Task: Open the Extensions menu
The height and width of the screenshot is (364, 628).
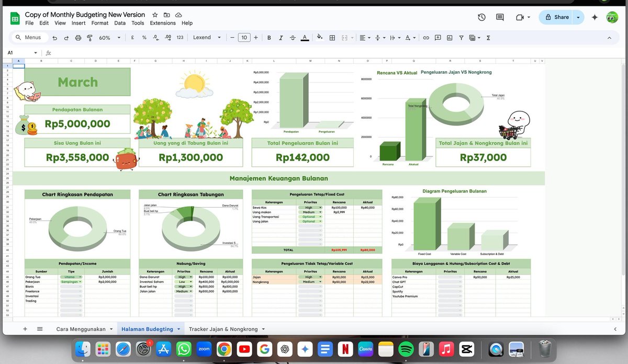Action: coord(163,23)
